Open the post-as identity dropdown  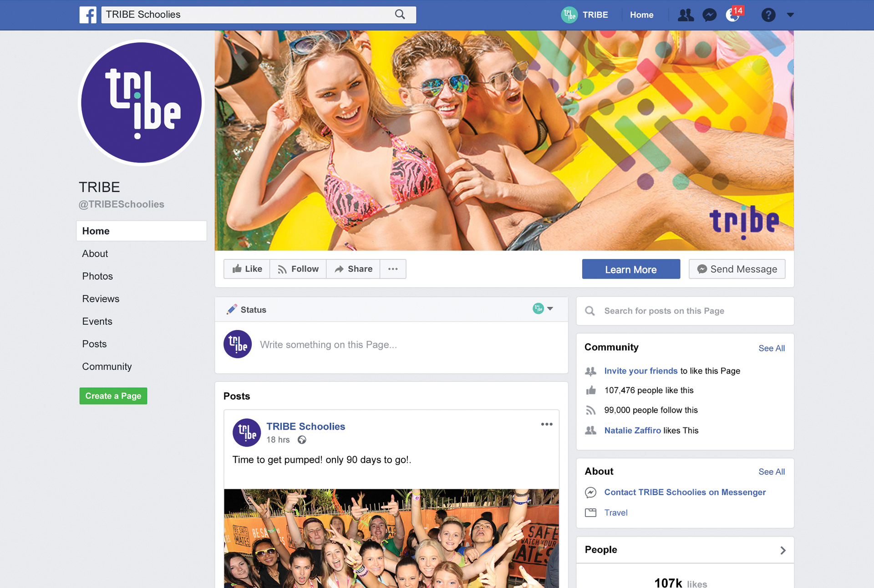pos(543,309)
